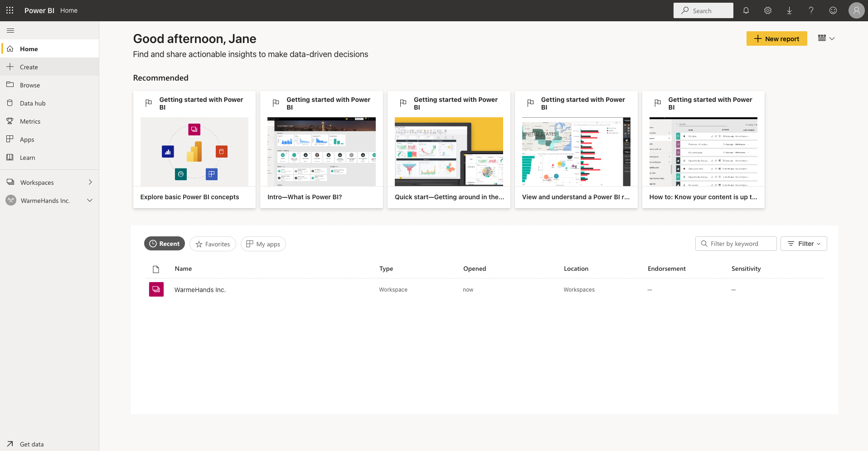
Task: Click the feedback smiley face icon
Action: (x=833, y=10)
